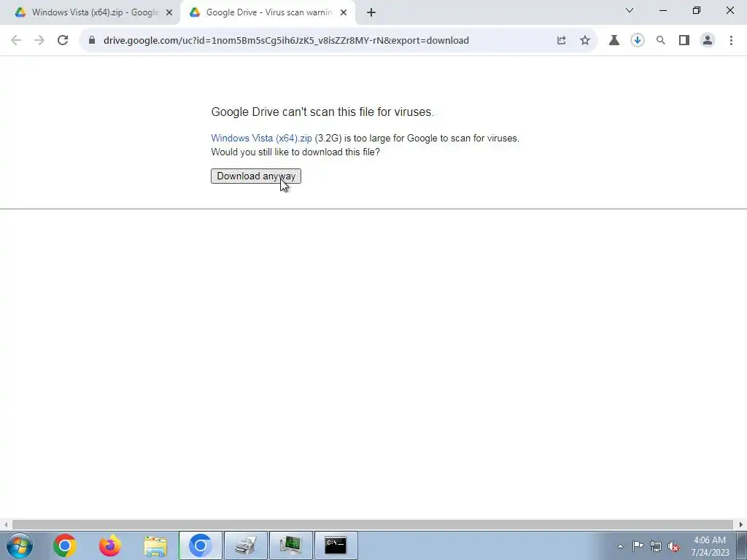Show the downloads bubble
747x560 pixels.
[x=638, y=41]
